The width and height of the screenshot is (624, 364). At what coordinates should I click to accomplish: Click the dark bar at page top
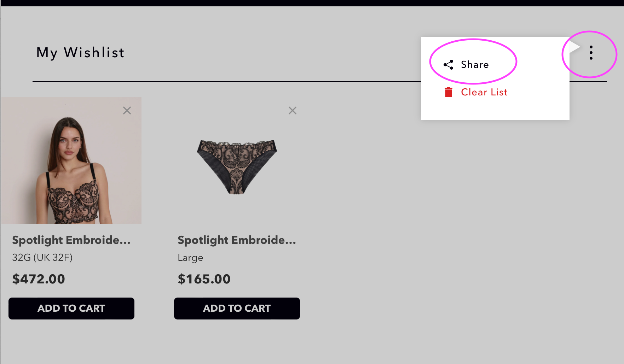point(312,3)
